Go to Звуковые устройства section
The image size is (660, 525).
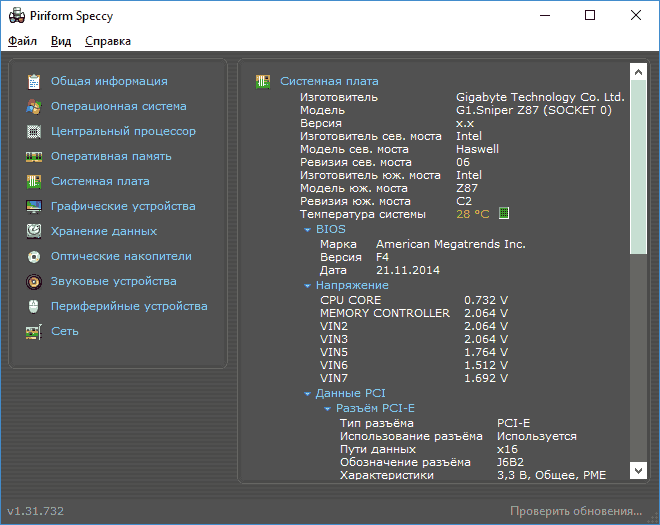pyautogui.click(x=114, y=281)
